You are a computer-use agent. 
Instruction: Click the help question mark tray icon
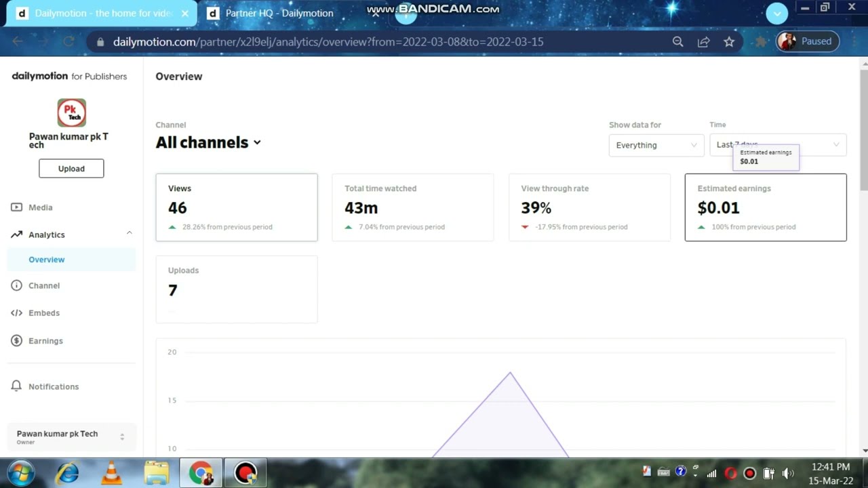[x=681, y=472]
